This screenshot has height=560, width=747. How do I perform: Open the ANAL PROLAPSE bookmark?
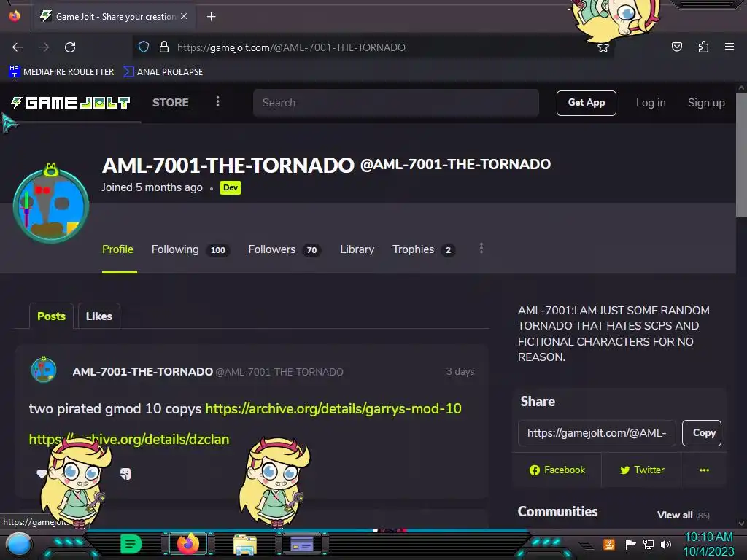click(x=163, y=72)
